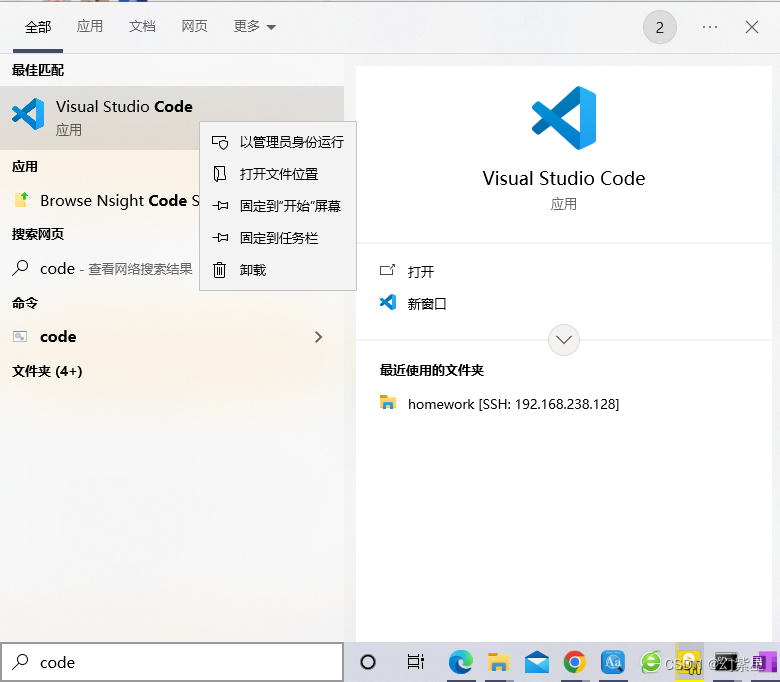Choose 卸载 from the context menu

pos(278,270)
